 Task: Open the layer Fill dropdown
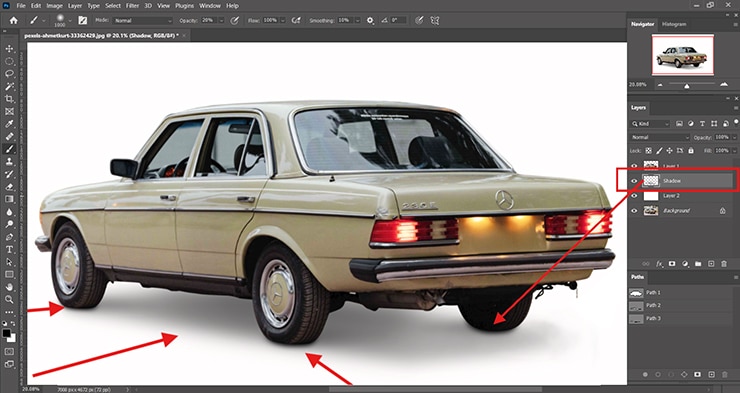(734, 151)
